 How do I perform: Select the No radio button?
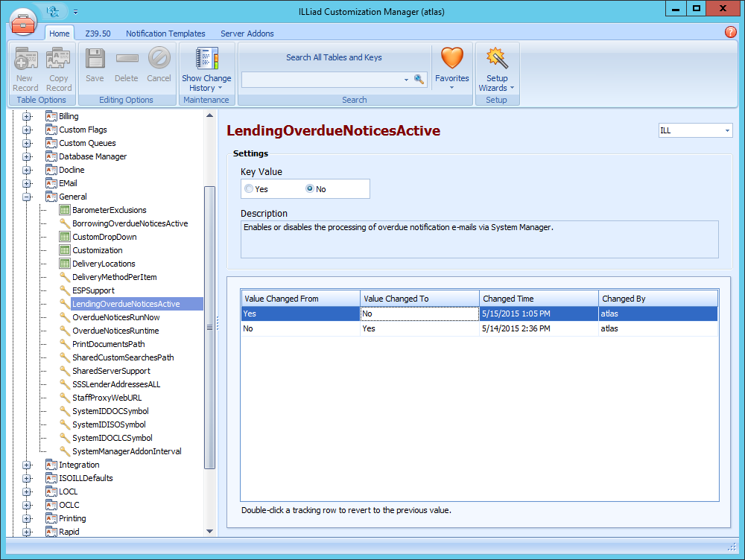pos(310,189)
